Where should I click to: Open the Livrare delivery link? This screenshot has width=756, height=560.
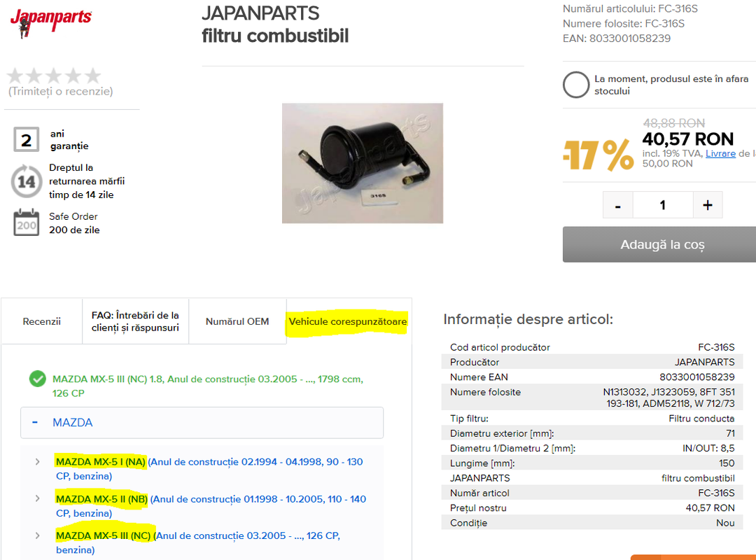pyautogui.click(x=720, y=153)
